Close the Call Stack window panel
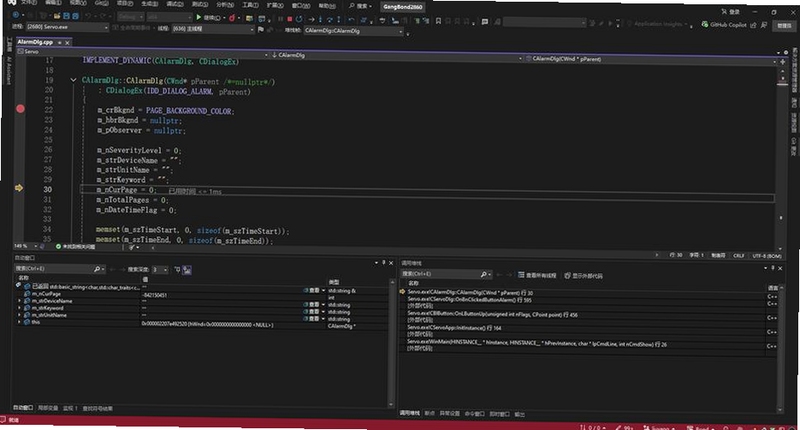The image size is (800, 430). [780, 268]
